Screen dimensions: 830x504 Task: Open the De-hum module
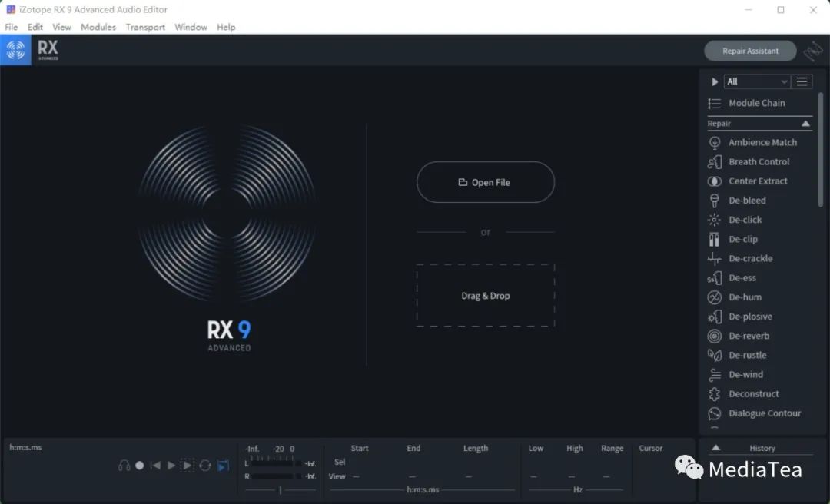pos(734,297)
